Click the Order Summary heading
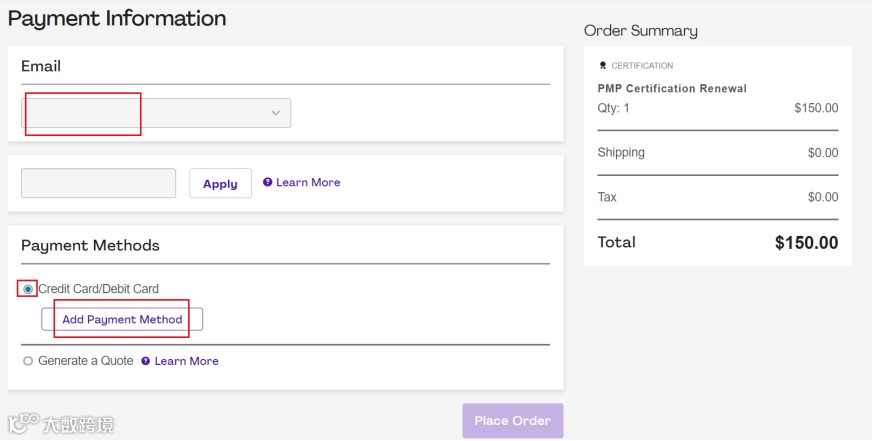 641,31
